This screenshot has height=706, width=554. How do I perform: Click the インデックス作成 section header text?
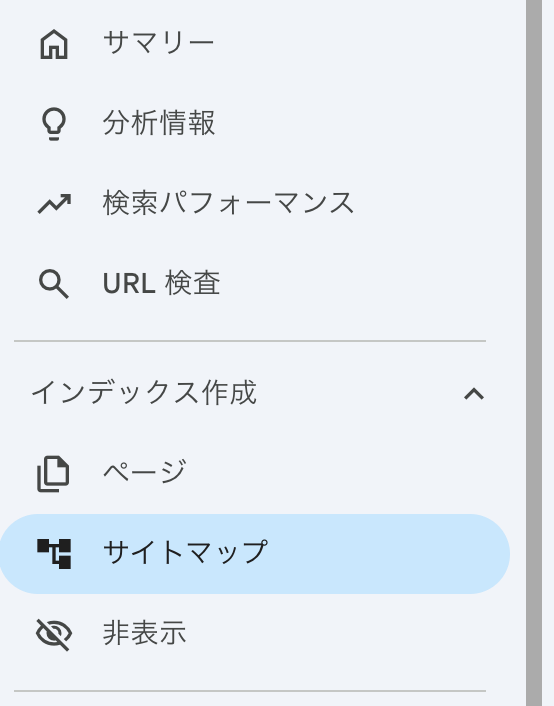(144, 393)
